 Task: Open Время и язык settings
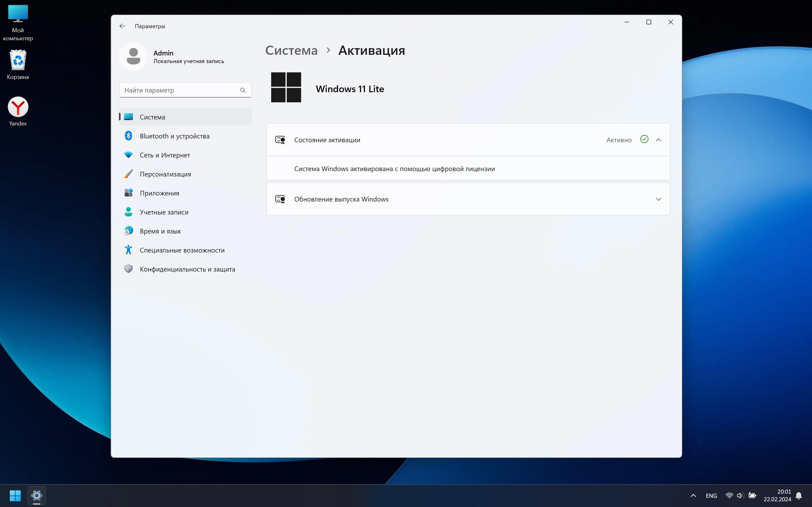coord(160,231)
